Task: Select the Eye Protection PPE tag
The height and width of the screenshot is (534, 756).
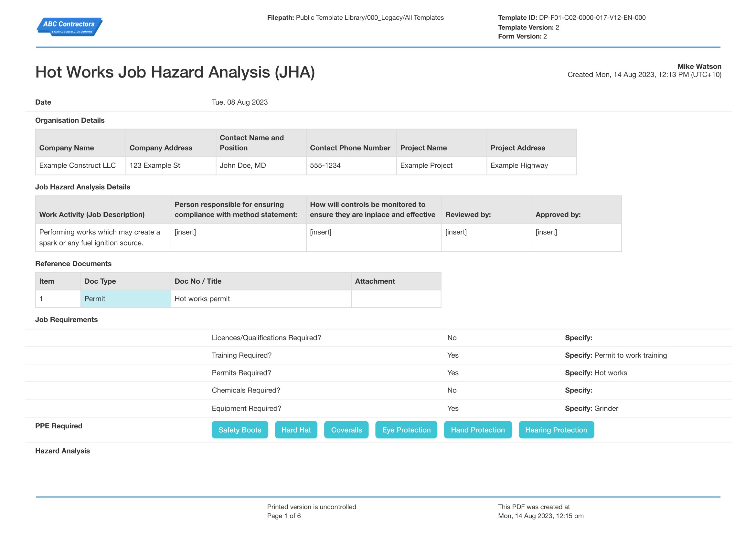Action: tap(406, 430)
